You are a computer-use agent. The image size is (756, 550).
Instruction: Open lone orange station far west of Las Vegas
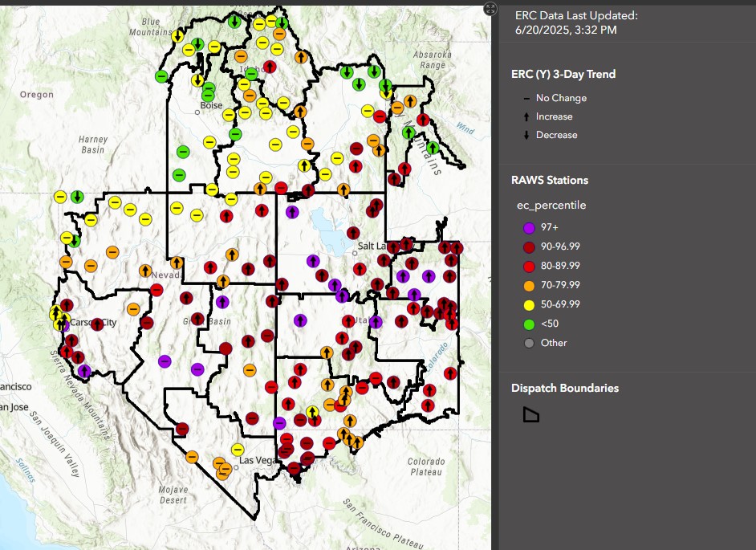pos(192,456)
